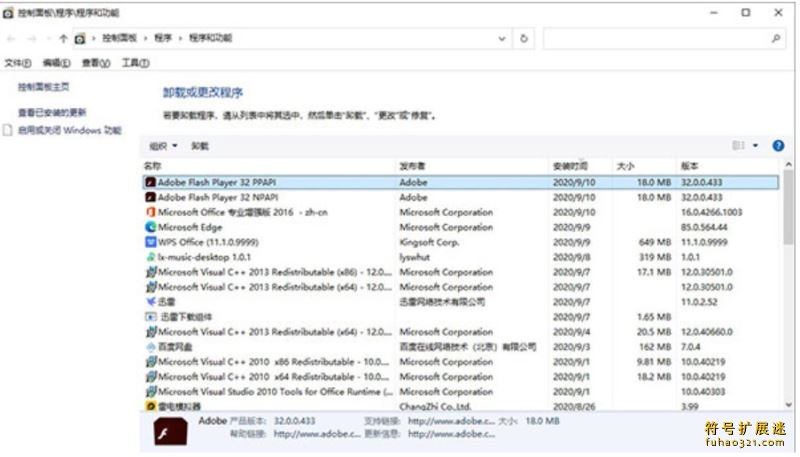
Task: Change view layout icon in toolbar
Action: 738,145
